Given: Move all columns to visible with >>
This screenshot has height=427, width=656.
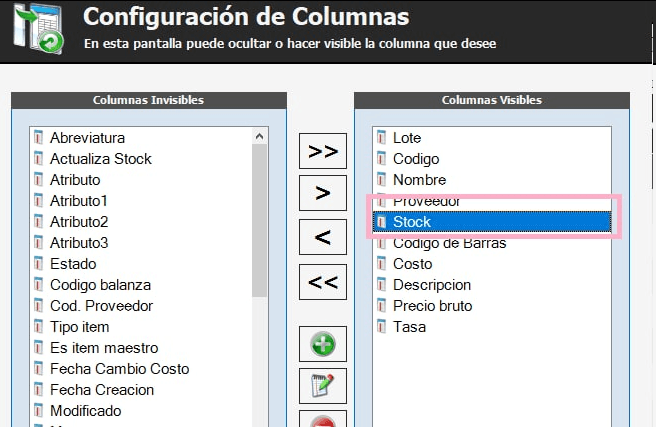Looking at the screenshot, I should [323, 151].
